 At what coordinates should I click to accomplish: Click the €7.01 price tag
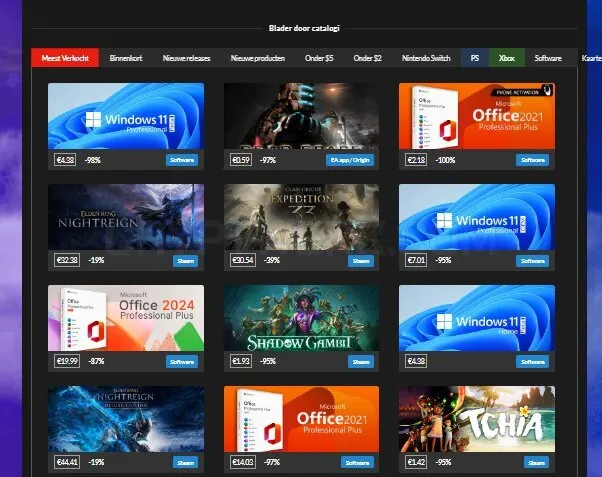click(416, 260)
